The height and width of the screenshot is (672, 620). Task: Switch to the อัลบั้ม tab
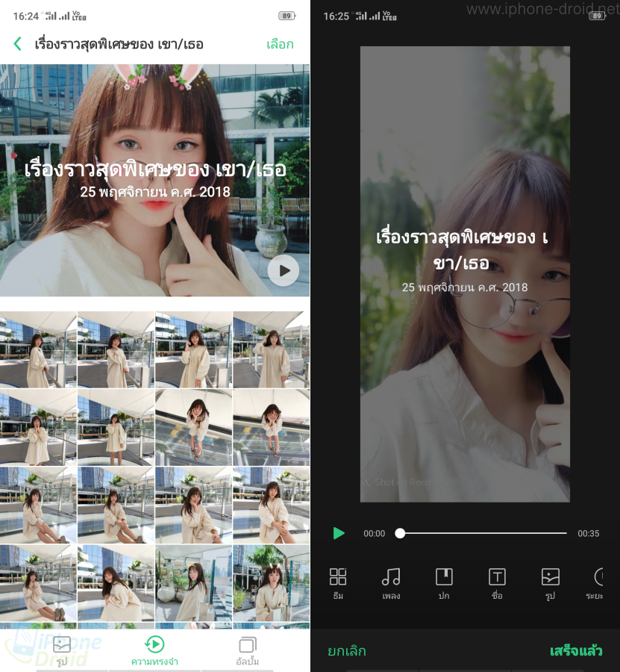tap(248, 650)
